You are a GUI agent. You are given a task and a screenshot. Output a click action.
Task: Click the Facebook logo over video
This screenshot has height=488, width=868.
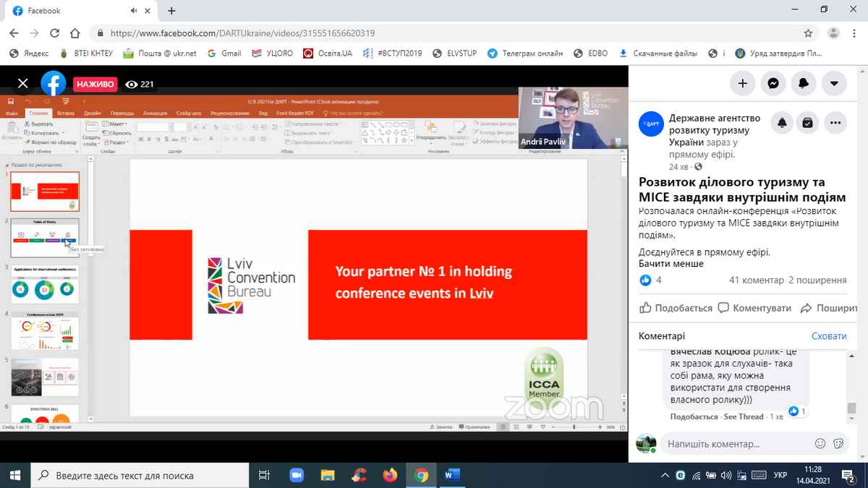(54, 84)
